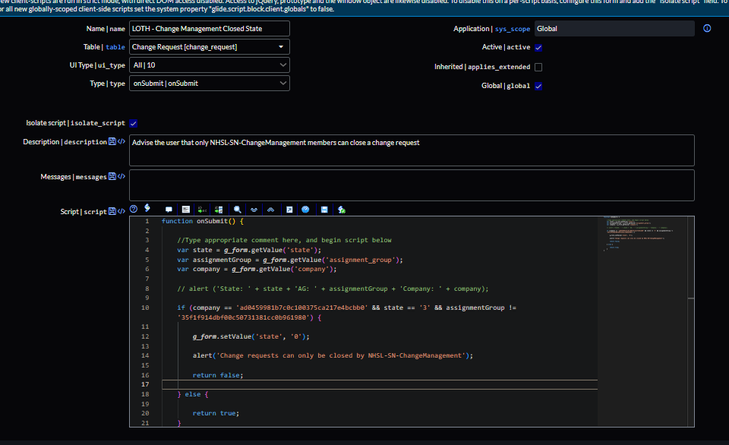Click the comment icon in script toolbar
729x445 pixels.
(169, 210)
